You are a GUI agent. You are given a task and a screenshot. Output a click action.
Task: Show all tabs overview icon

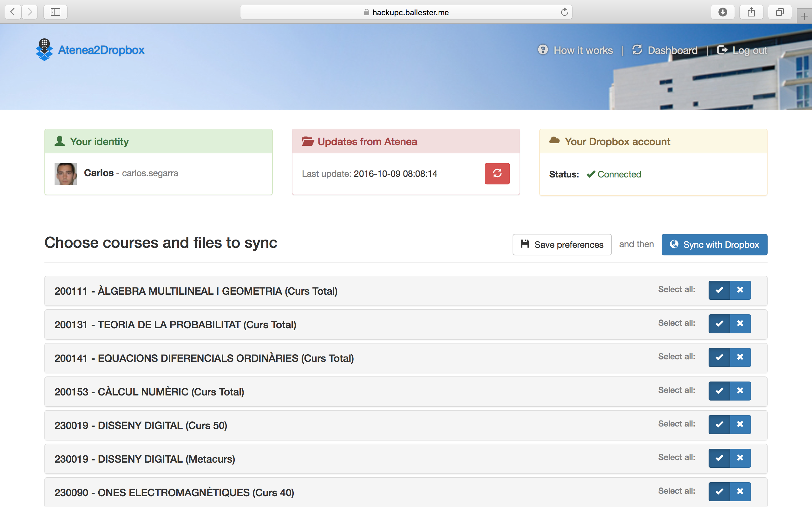tap(780, 12)
